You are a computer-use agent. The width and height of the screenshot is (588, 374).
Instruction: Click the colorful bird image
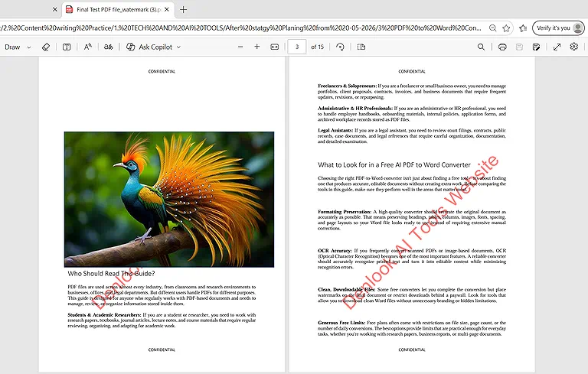[169, 199]
